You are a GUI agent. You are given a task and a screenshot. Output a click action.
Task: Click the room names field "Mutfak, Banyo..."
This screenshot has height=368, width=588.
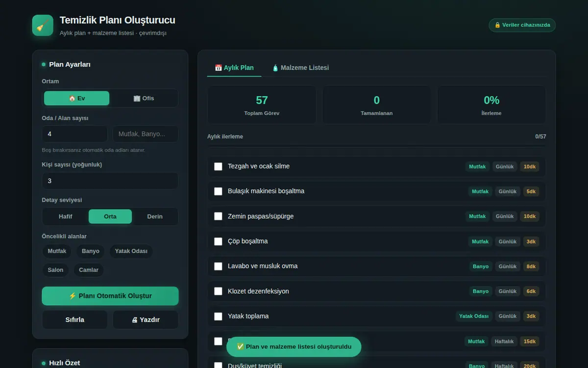tap(146, 134)
